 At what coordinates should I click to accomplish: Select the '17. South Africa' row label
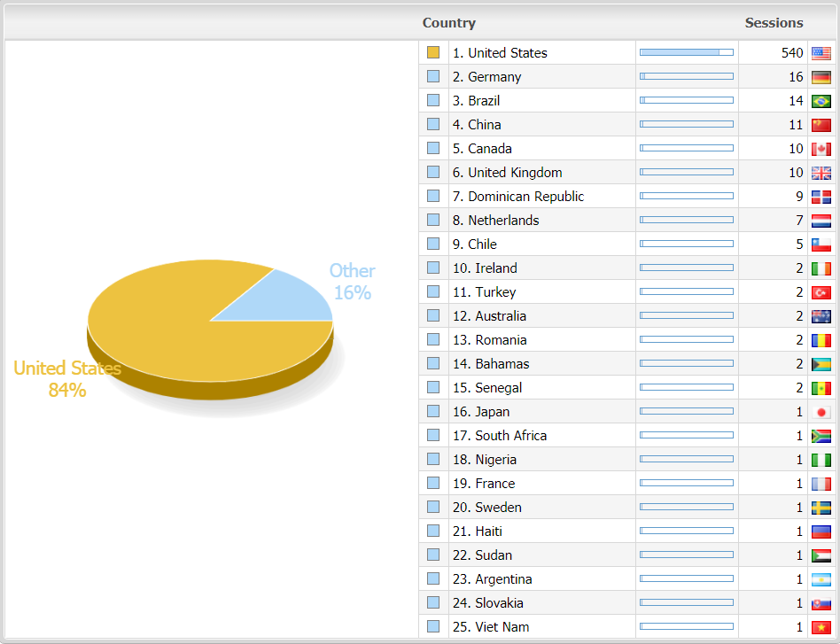[499, 436]
